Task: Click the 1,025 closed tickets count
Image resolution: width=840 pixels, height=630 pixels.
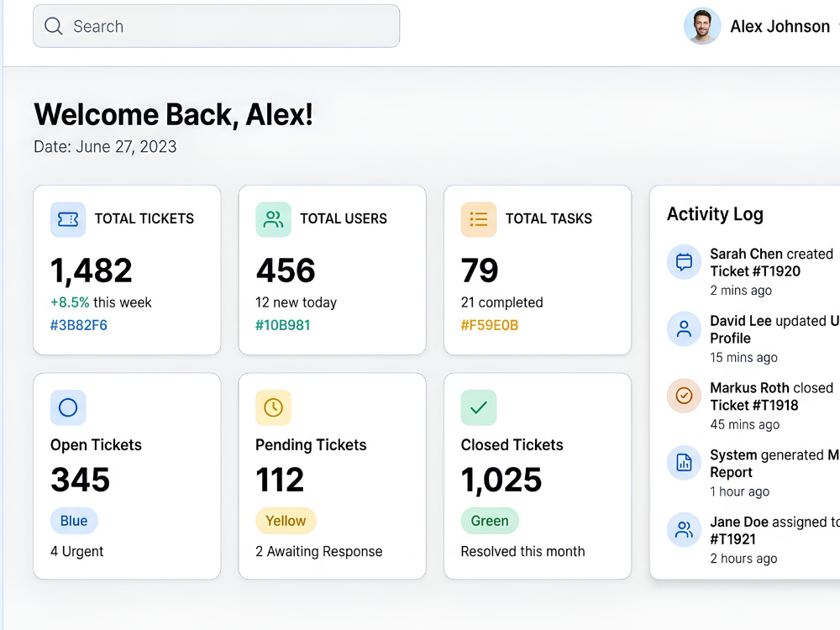Action: [x=501, y=480]
